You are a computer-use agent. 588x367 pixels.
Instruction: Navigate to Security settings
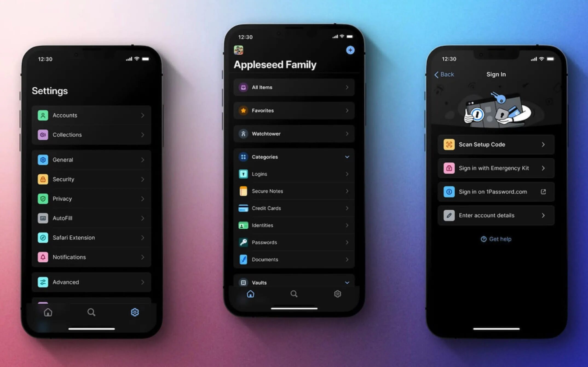[x=89, y=179]
